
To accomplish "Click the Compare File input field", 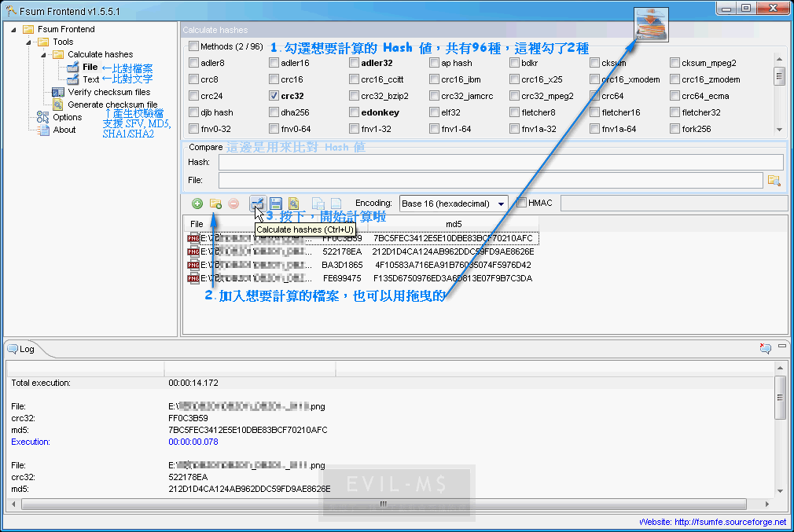I will [491, 180].
